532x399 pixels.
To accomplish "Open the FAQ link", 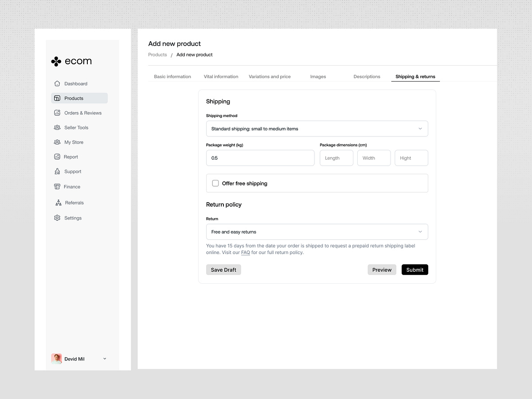I will pyautogui.click(x=246, y=252).
